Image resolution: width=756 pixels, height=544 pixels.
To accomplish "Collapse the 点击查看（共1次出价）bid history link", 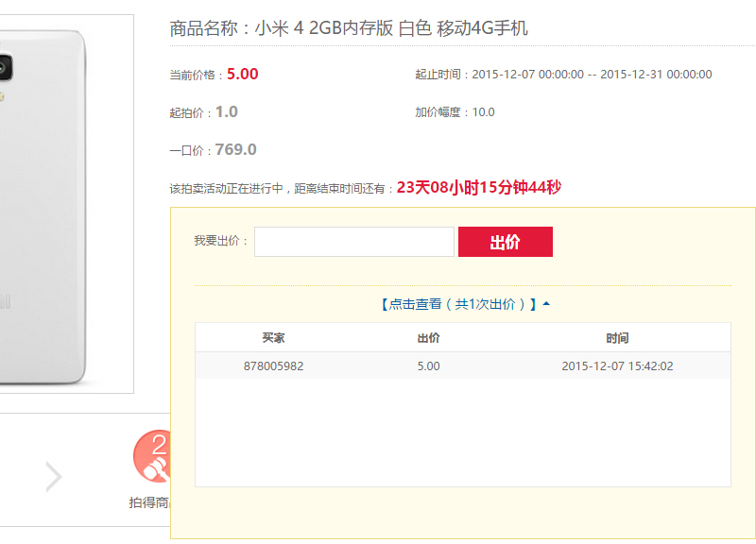I will click(458, 304).
